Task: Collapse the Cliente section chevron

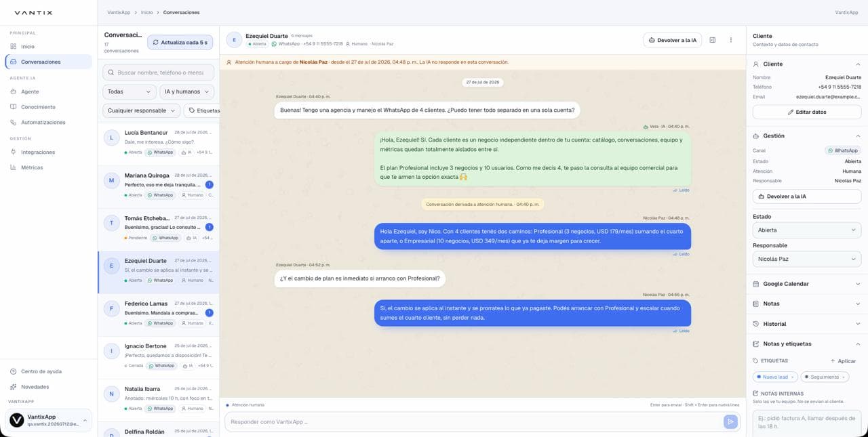Action: [x=858, y=64]
